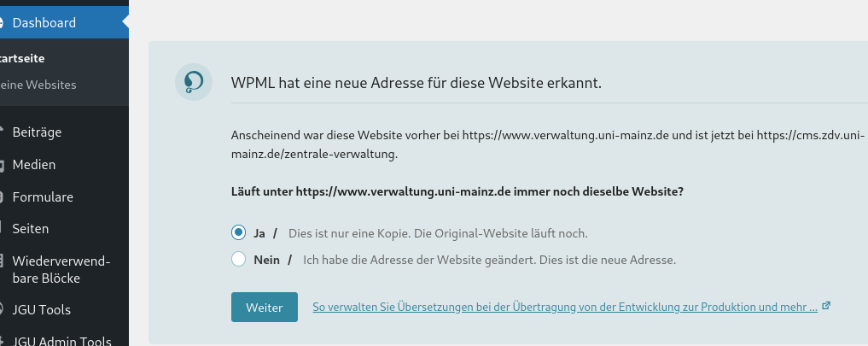Open the 'So verwalten Sie Übersetzungen' link

[x=565, y=307]
